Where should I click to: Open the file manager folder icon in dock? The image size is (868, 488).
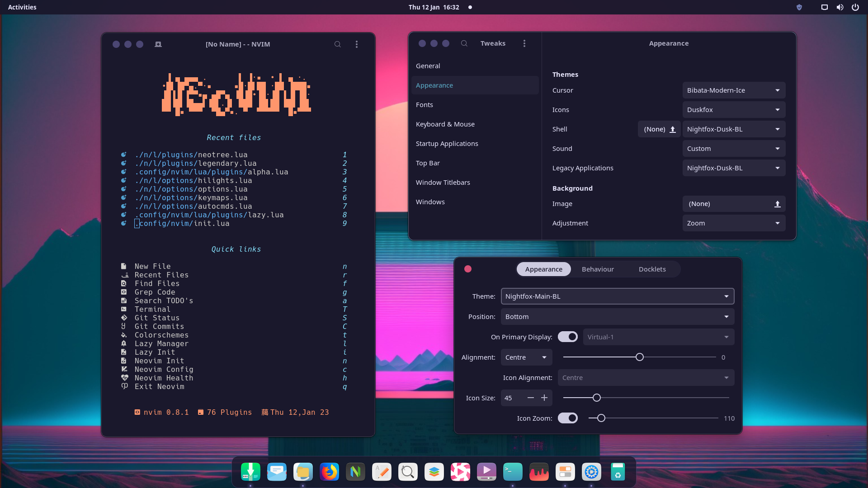pos(303,472)
